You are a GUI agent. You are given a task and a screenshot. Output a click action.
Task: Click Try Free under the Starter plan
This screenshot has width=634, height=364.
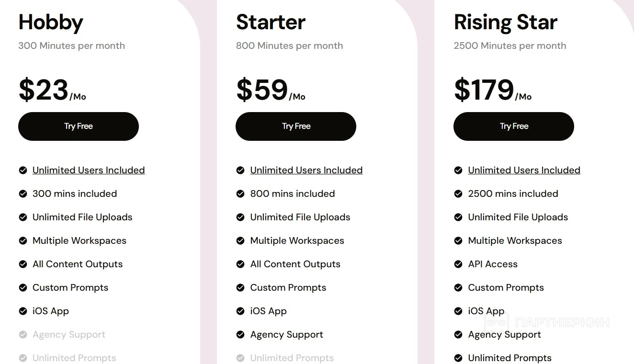[x=296, y=126]
